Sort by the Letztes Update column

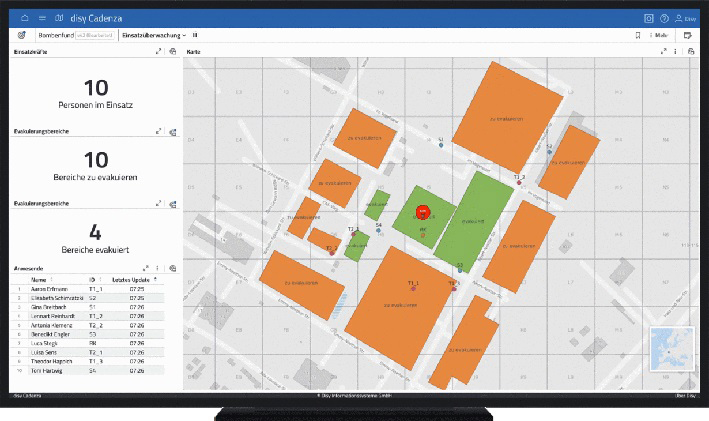131,280
